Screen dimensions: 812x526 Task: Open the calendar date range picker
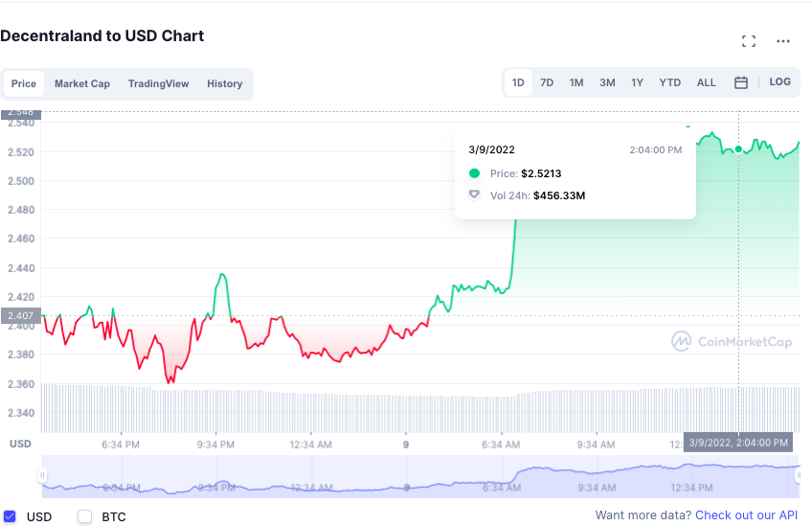pos(740,82)
